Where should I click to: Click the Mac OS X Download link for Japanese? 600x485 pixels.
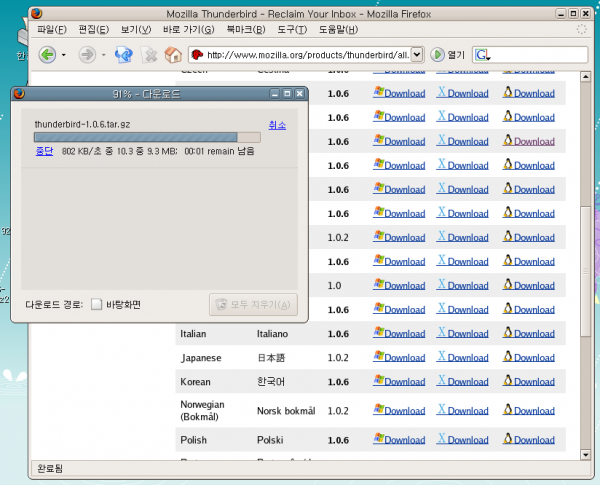tap(462, 357)
